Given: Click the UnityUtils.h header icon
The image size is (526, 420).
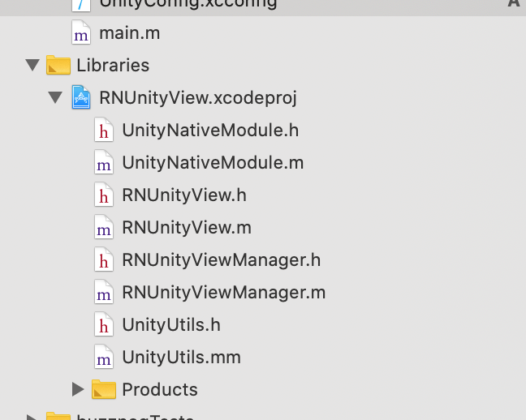Looking at the screenshot, I should point(104,324).
